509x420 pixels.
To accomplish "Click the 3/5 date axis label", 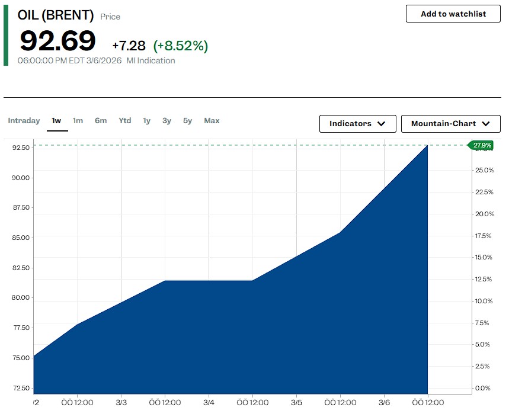I will (x=296, y=402).
